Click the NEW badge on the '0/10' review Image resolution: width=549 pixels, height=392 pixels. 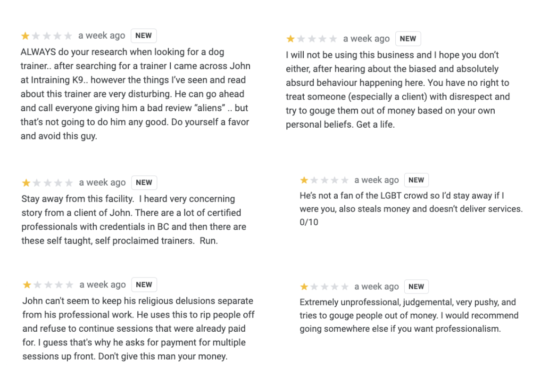pos(416,180)
